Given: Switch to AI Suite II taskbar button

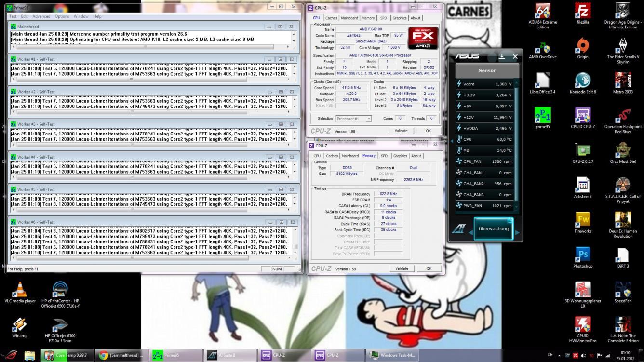Looking at the screenshot, I should (x=230, y=355).
